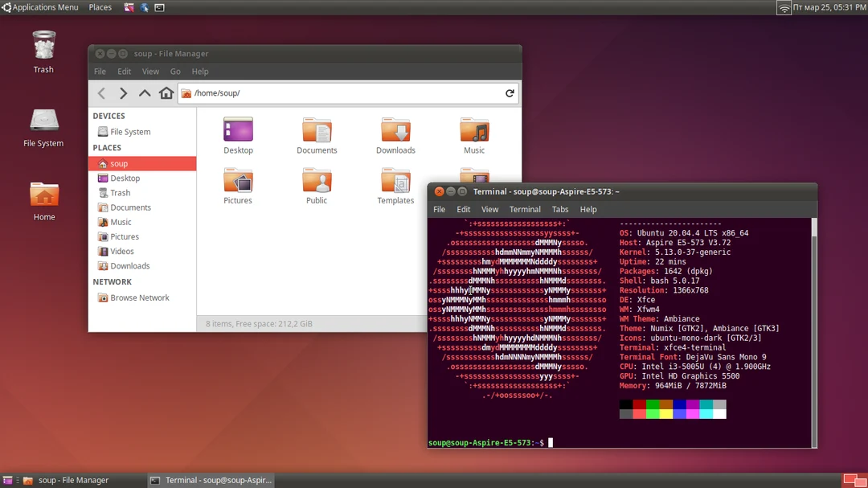Screen dimensions: 868x488
Task: Navigate home using the home toolbar icon
Action: [166, 92]
